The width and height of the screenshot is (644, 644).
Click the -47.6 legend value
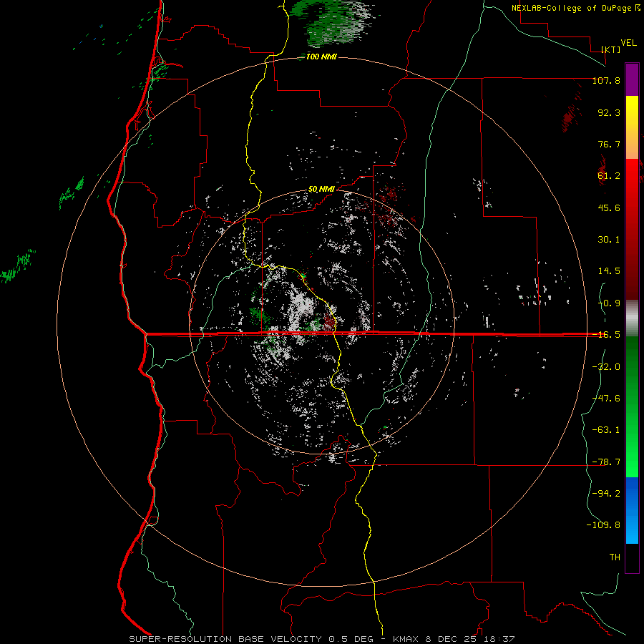pos(606,399)
